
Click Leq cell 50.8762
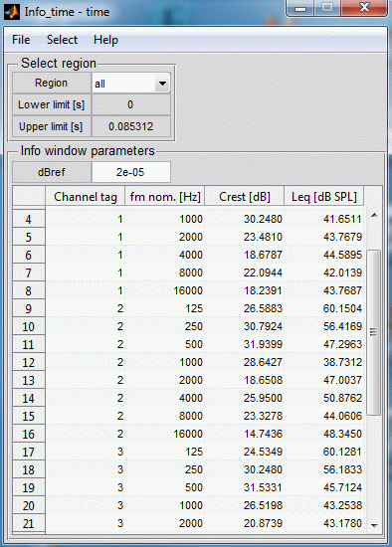[324, 398]
